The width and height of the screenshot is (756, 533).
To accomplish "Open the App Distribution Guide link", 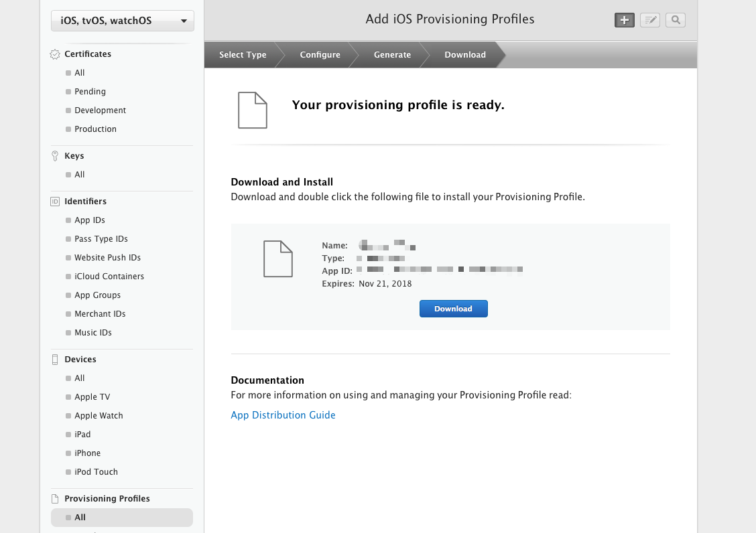I will click(x=283, y=415).
